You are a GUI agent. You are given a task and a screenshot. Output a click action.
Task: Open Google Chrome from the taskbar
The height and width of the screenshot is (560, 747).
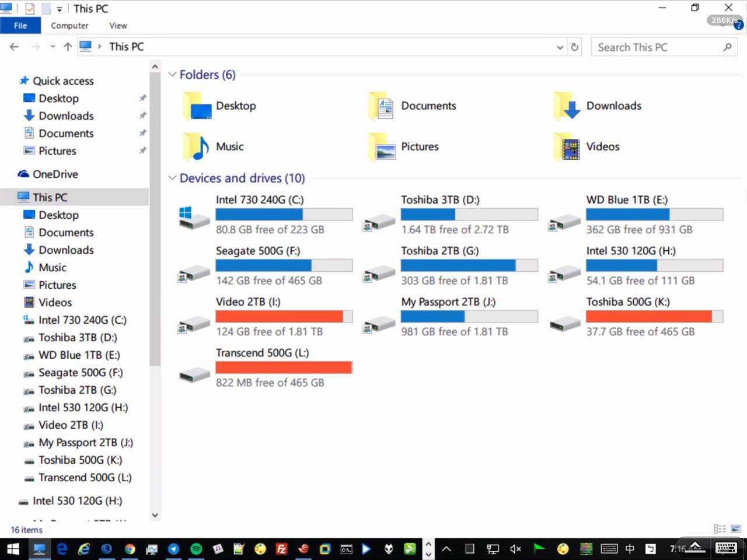click(x=130, y=549)
